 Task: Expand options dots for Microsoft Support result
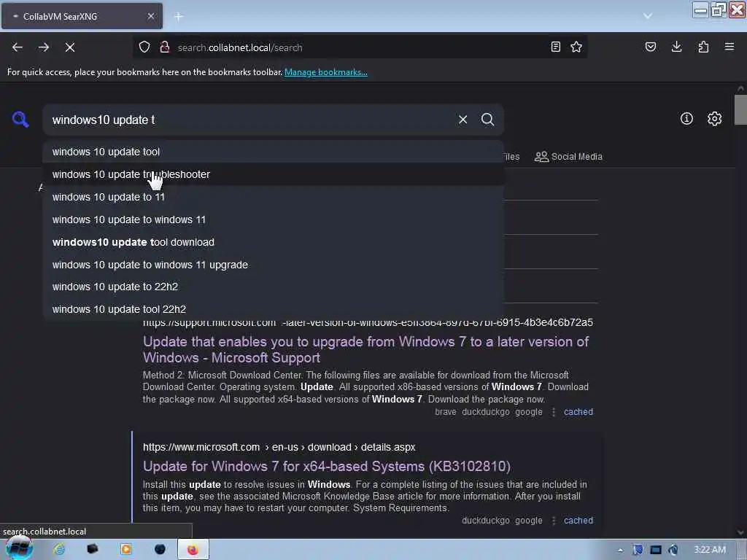[x=554, y=412]
